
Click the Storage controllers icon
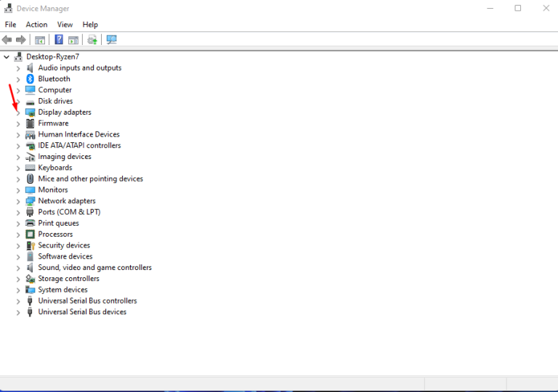click(31, 279)
